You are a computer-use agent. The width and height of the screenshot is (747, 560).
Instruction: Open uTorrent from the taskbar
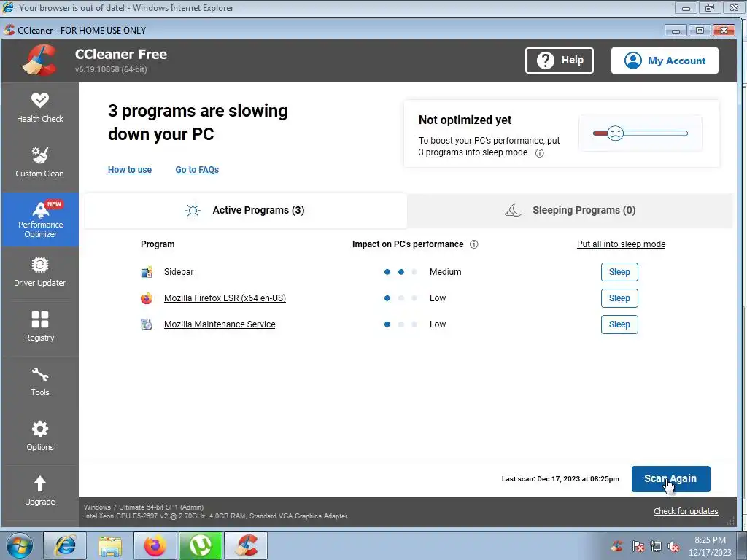pyautogui.click(x=201, y=545)
